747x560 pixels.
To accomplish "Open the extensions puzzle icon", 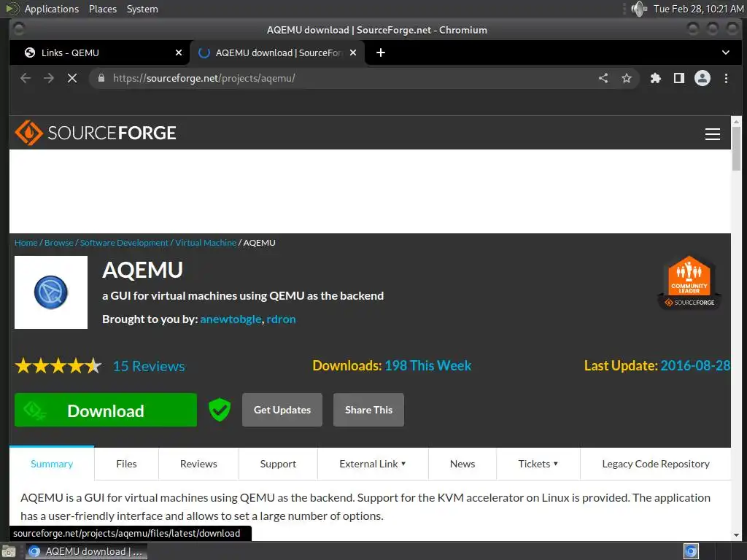I will (656, 78).
